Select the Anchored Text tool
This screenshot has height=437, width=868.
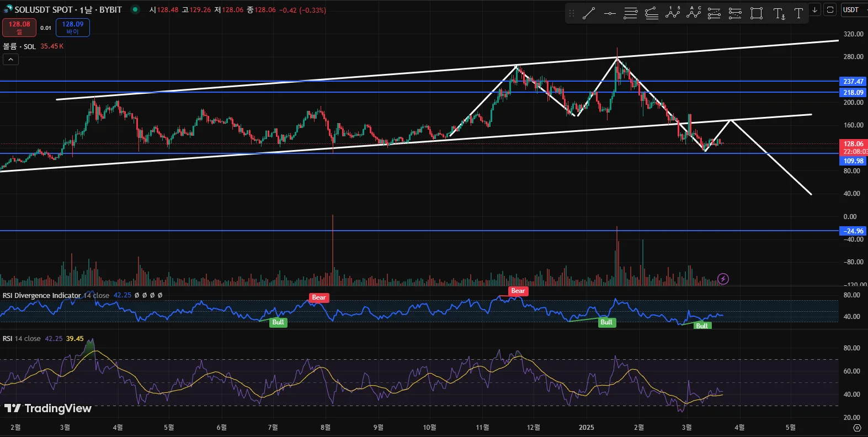pos(779,13)
